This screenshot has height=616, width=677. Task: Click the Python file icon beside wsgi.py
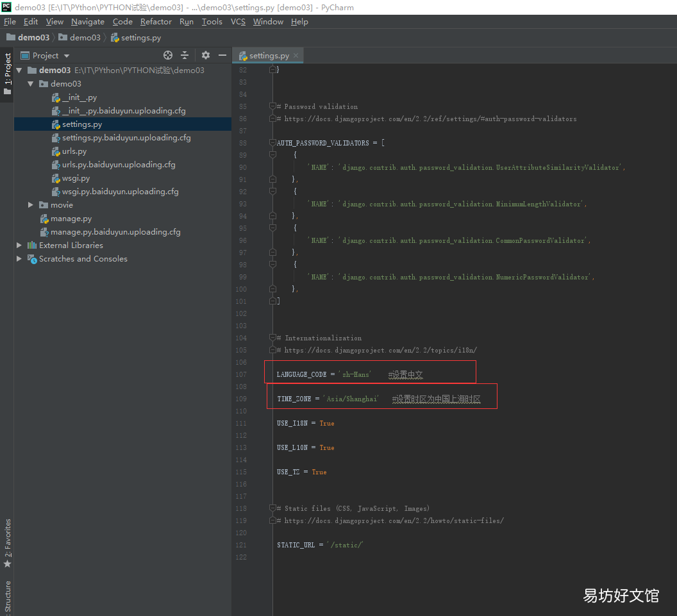coord(56,178)
